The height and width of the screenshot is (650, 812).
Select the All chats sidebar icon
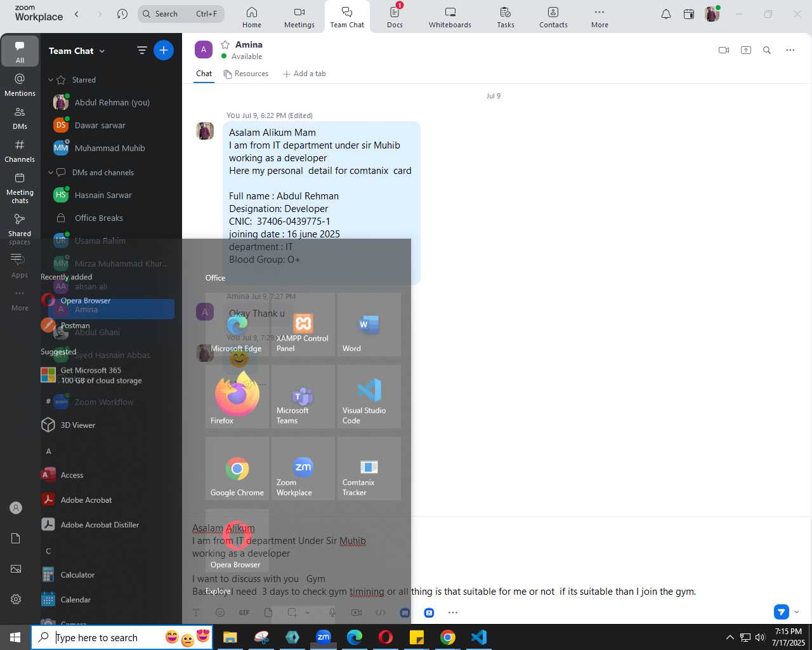[x=20, y=52]
